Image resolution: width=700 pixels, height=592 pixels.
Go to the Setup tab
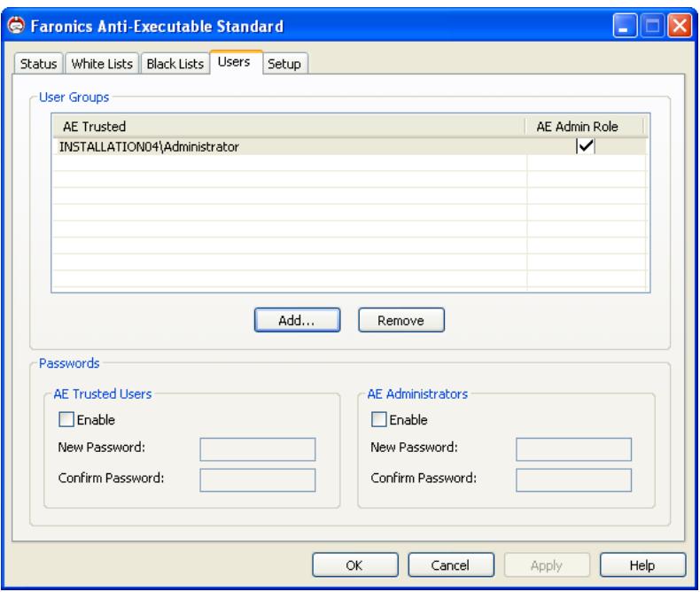click(284, 64)
